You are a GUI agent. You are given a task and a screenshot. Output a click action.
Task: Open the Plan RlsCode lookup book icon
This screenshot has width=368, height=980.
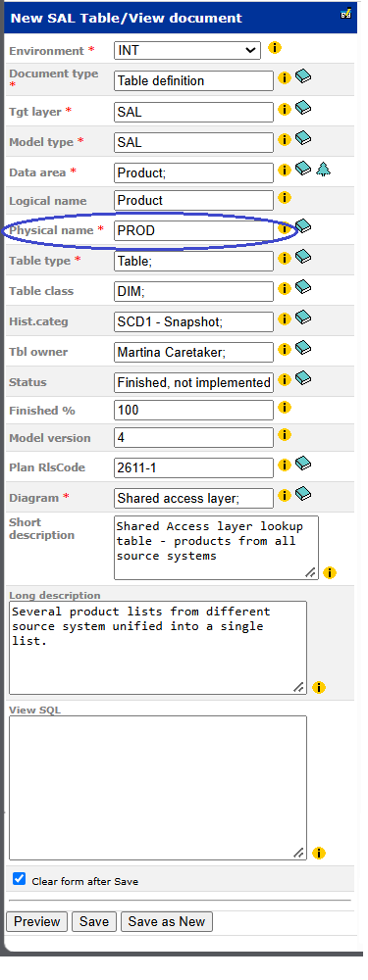click(303, 464)
